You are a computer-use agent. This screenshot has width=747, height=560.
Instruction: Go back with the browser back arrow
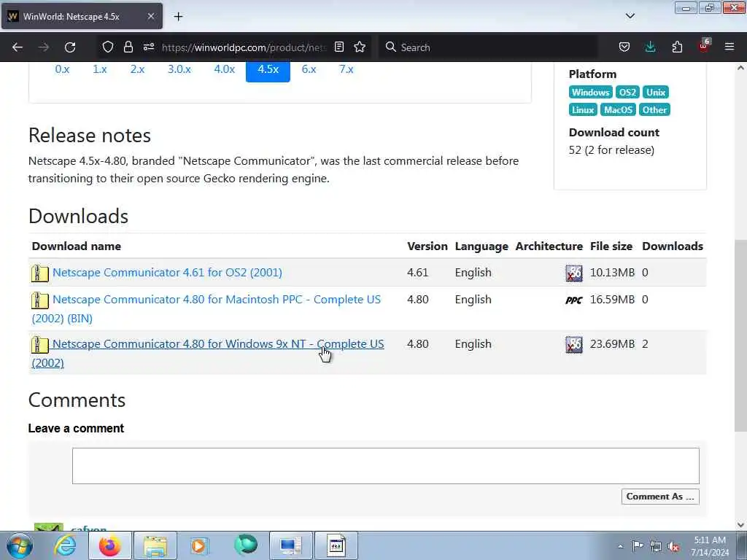coord(18,47)
